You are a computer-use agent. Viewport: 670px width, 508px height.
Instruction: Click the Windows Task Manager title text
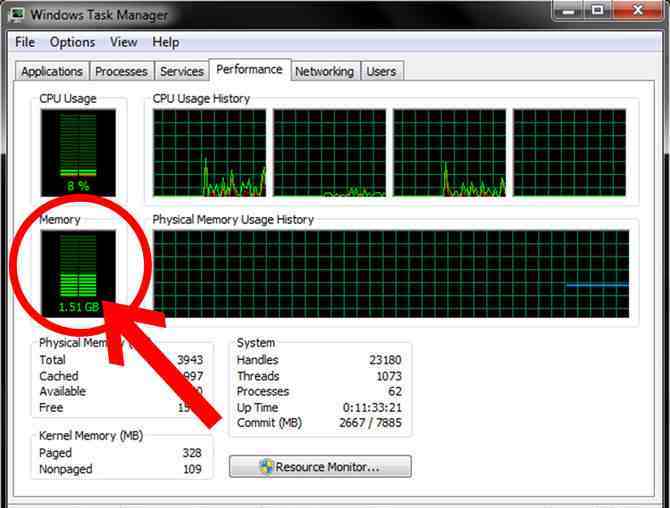coord(99,15)
